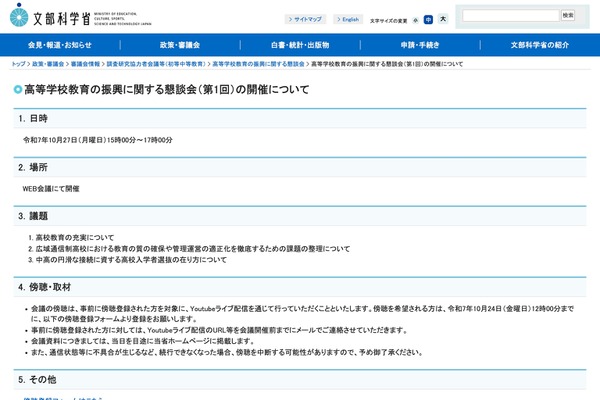Open the 文部科学省の紹介 menu
The image size is (600, 400).
point(540,45)
